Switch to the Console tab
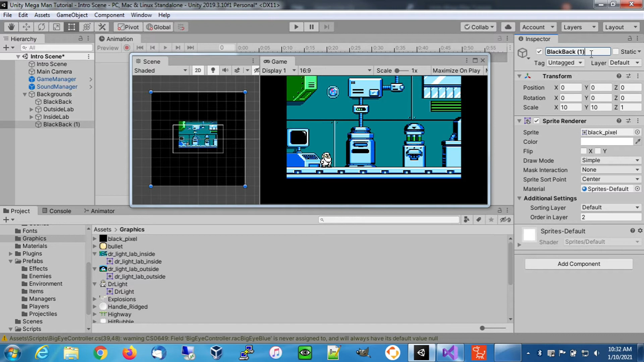 pos(60,211)
